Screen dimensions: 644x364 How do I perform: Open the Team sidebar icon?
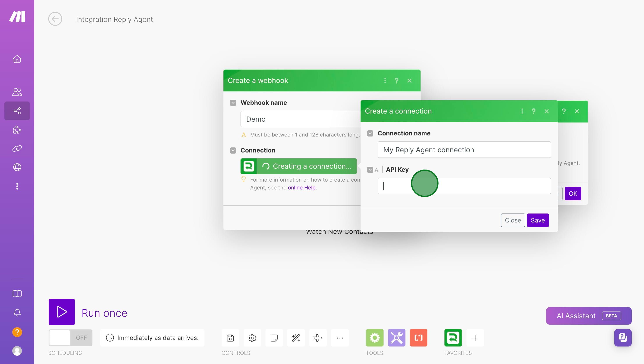17,92
